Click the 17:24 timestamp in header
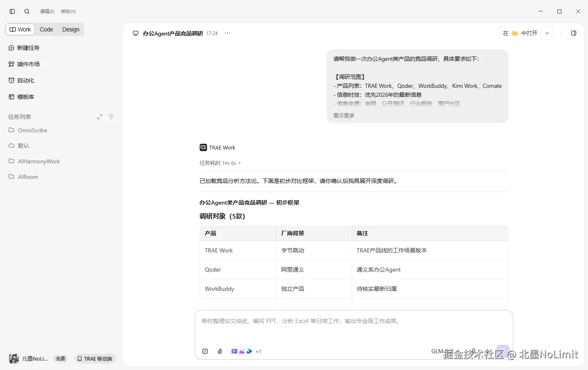588x370 pixels. pos(212,33)
